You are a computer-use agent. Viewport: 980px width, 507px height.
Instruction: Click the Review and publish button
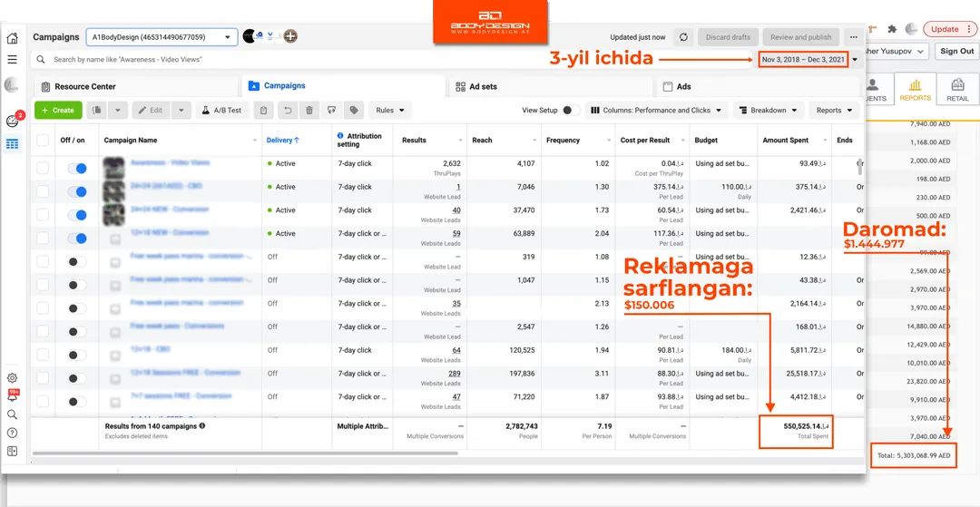[800, 37]
